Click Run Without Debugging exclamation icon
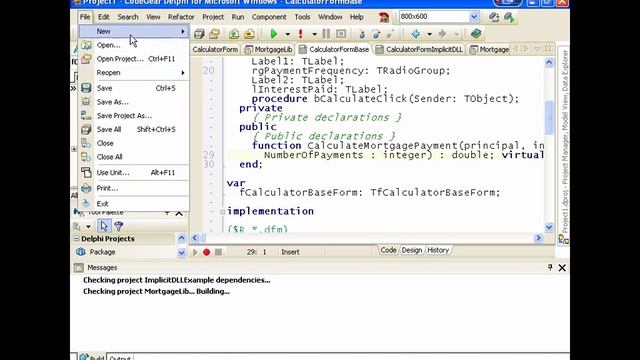This screenshot has width=640, height=360. click(x=301, y=34)
